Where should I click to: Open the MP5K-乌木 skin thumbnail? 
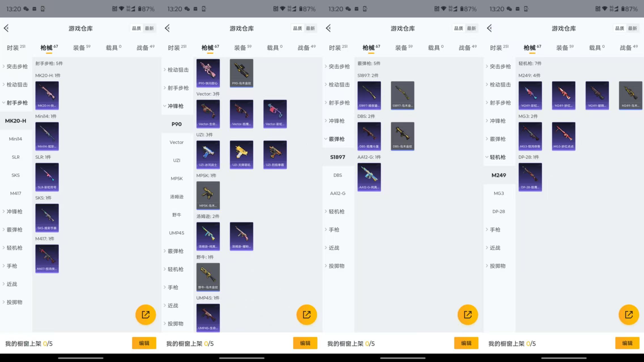[208, 195]
